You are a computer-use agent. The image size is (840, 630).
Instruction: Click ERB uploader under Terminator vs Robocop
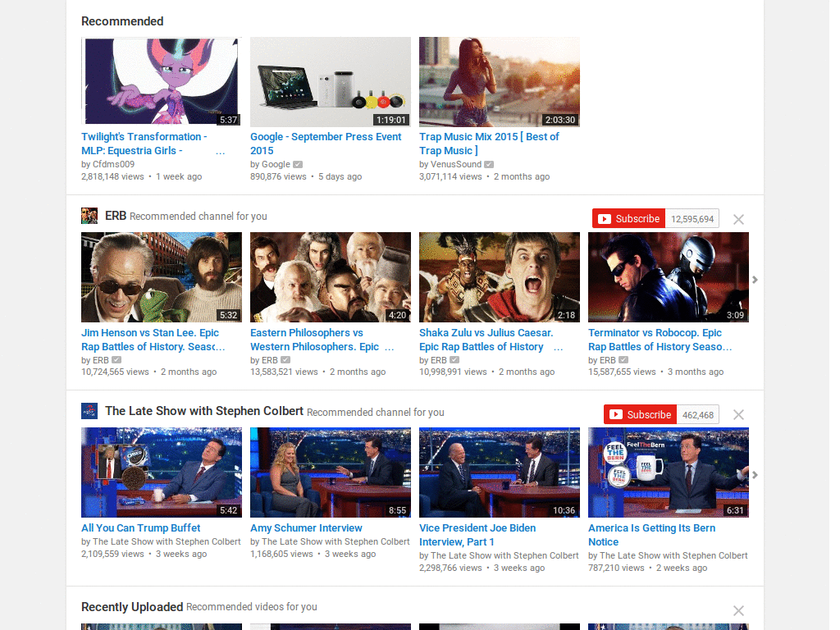608,360
